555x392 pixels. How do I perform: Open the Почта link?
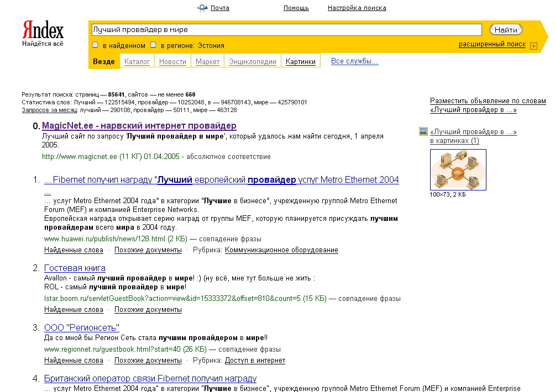220,8
